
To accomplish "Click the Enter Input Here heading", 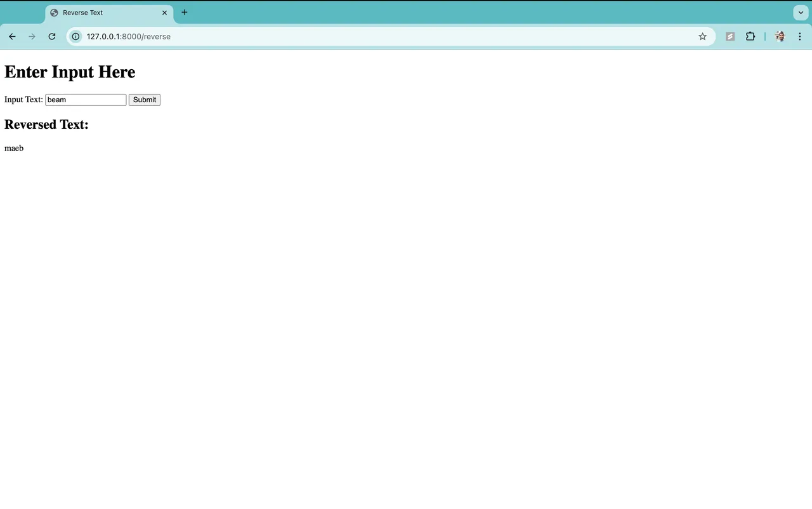I will pyautogui.click(x=70, y=72).
